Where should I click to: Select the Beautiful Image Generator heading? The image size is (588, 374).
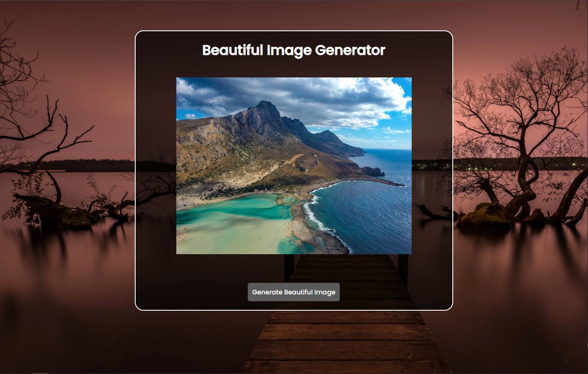pos(294,50)
